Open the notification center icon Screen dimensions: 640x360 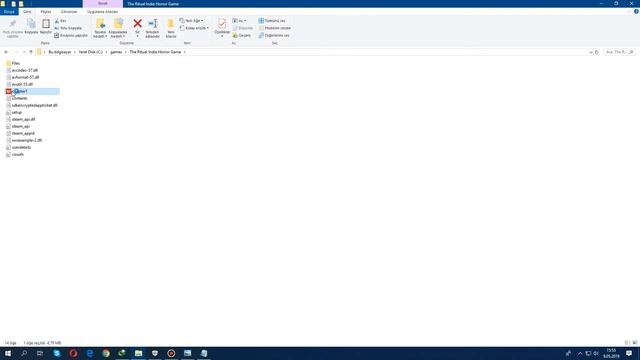629,353
